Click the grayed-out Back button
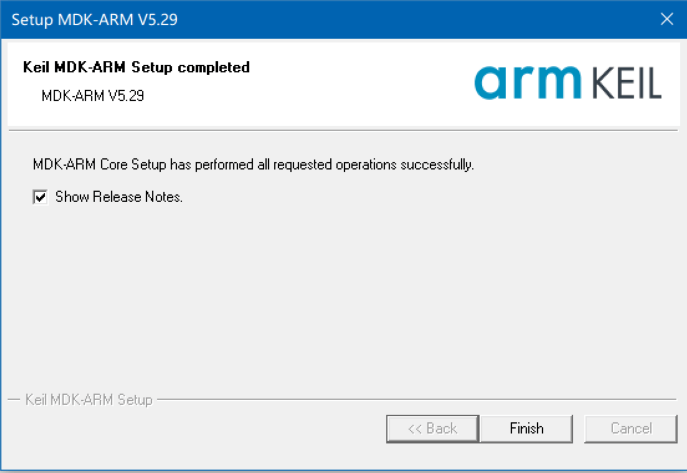This screenshot has height=473, width=687. point(432,428)
